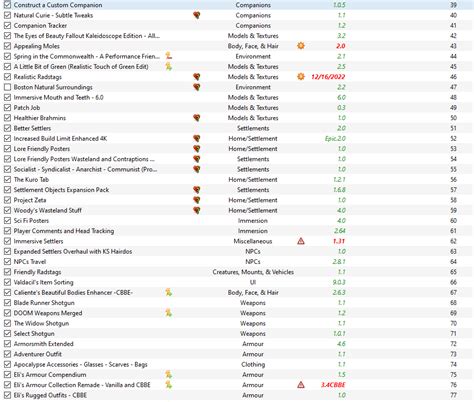Image resolution: width=474 pixels, height=402 pixels.
Task: Click heart flag icon on Healthier Brahmins row
Action: click(x=197, y=118)
